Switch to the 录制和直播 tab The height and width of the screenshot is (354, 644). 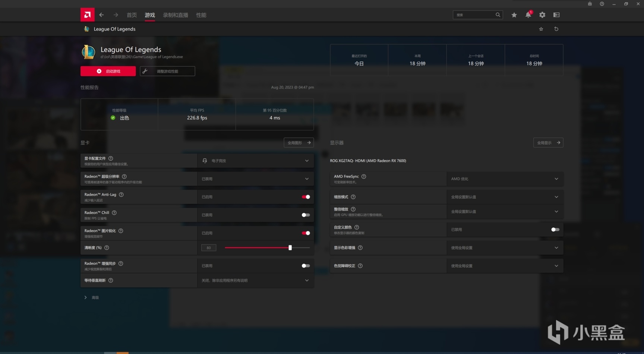pos(176,15)
